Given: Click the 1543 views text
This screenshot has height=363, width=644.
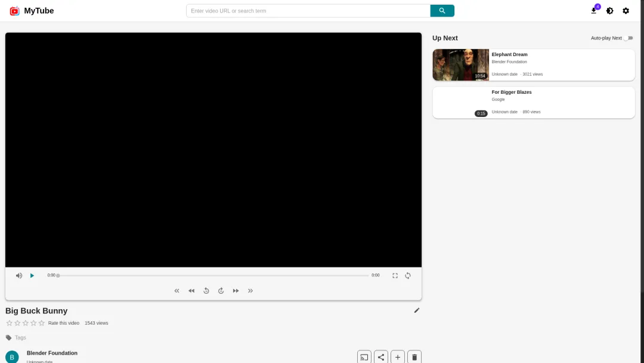Looking at the screenshot, I should (x=97, y=323).
